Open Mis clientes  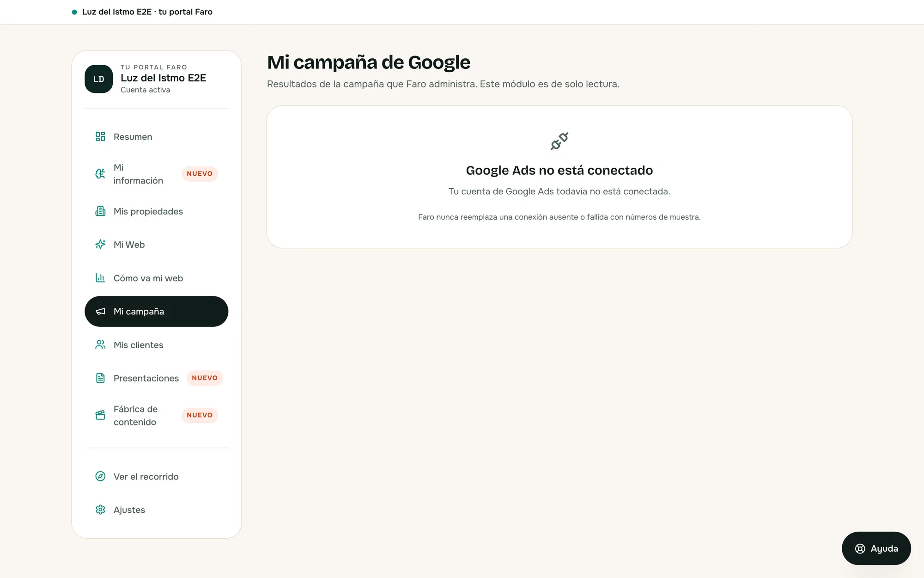pos(157,345)
